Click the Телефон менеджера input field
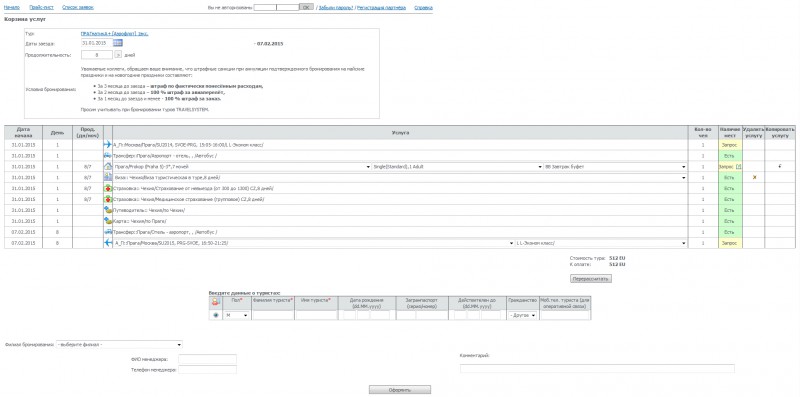Image resolution: width=800 pixels, height=397 pixels. (x=208, y=369)
